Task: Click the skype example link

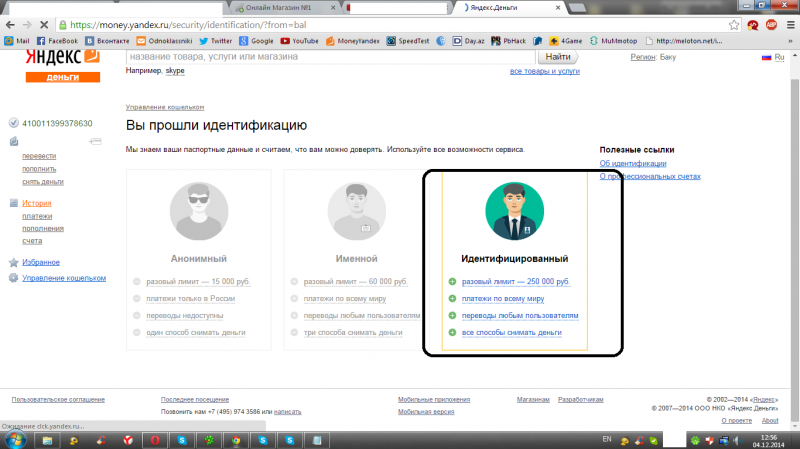Action: click(175, 70)
